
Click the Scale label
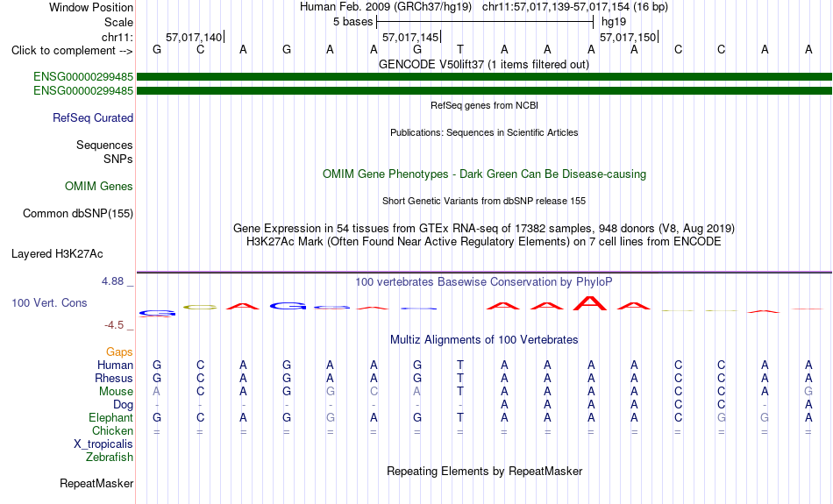click(x=118, y=22)
